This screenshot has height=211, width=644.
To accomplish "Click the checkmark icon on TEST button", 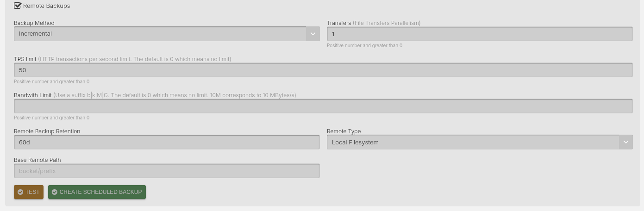I will 20,192.
